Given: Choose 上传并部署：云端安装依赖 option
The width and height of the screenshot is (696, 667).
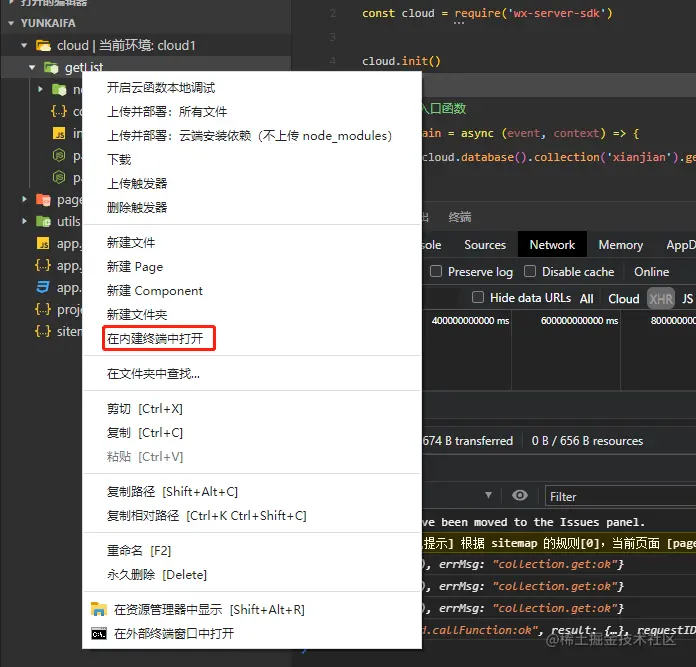Looking at the screenshot, I should pyautogui.click(x=252, y=136).
